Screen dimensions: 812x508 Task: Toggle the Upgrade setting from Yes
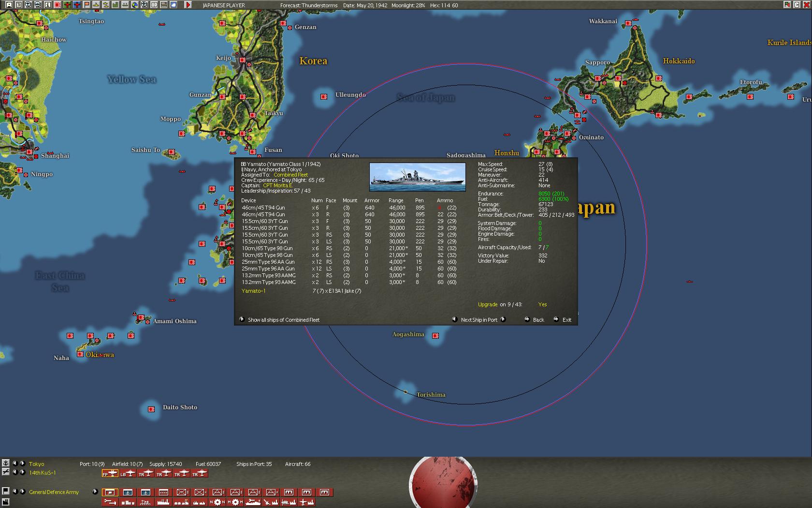(x=542, y=304)
